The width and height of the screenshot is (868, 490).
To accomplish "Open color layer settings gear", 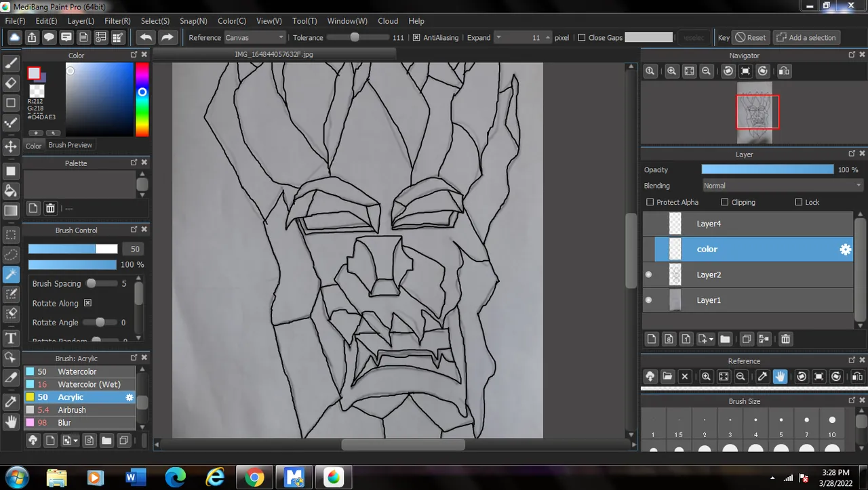I will (x=845, y=249).
